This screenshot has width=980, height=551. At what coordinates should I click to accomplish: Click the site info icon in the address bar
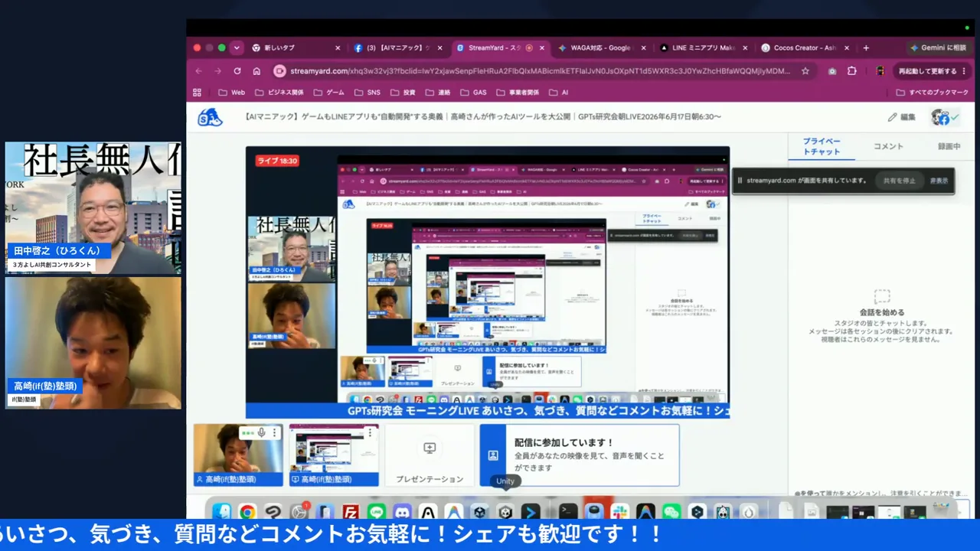[x=279, y=71]
